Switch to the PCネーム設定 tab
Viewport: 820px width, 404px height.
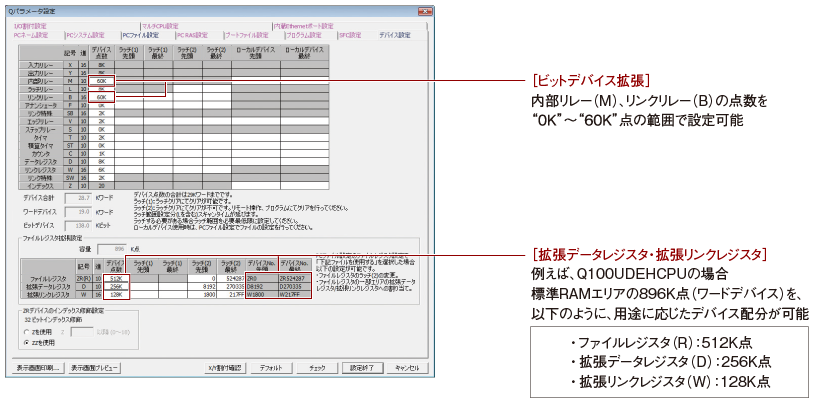point(32,35)
